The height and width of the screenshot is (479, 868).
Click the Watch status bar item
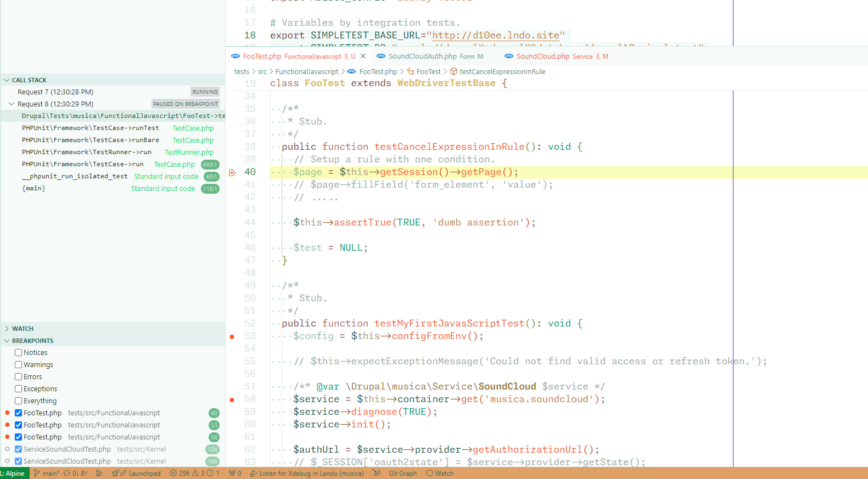click(440, 474)
